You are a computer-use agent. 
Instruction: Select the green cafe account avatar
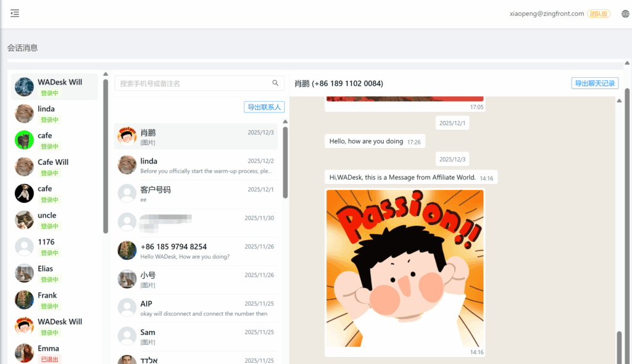click(24, 140)
